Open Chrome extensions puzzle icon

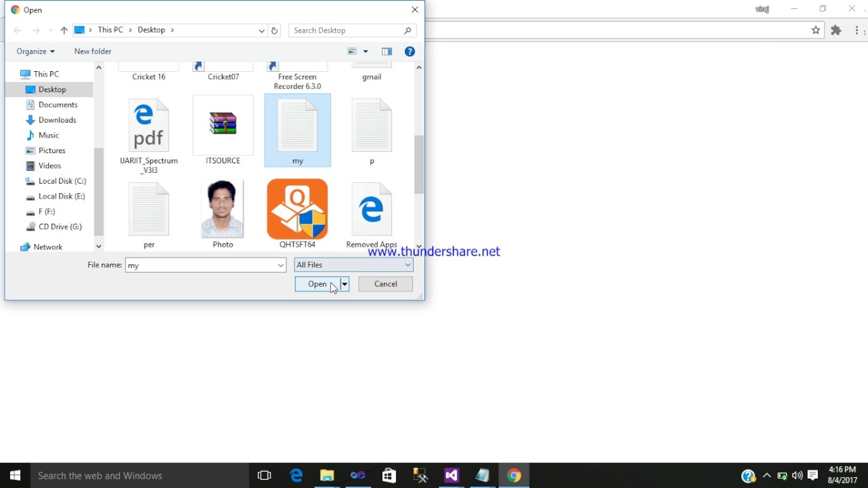click(x=836, y=30)
